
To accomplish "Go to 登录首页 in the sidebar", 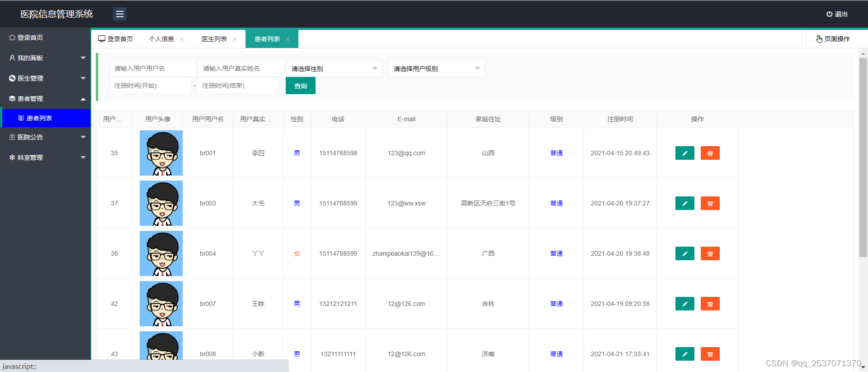I will point(45,38).
